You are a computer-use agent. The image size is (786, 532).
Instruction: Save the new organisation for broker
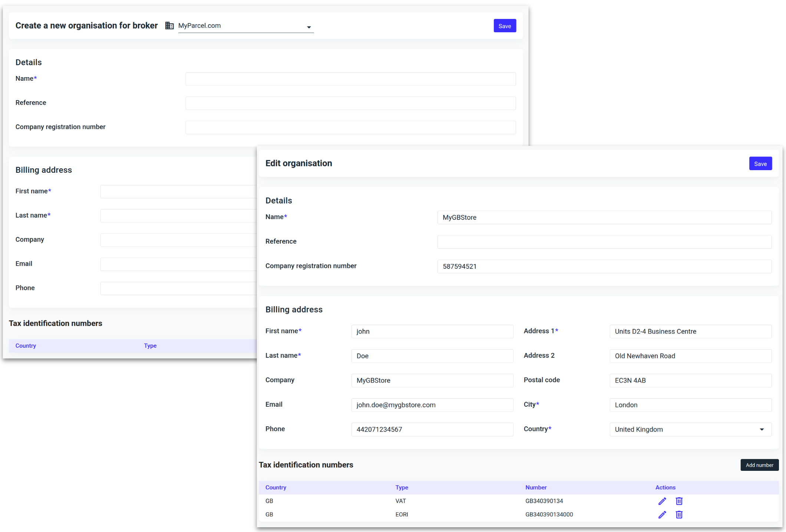505,26
